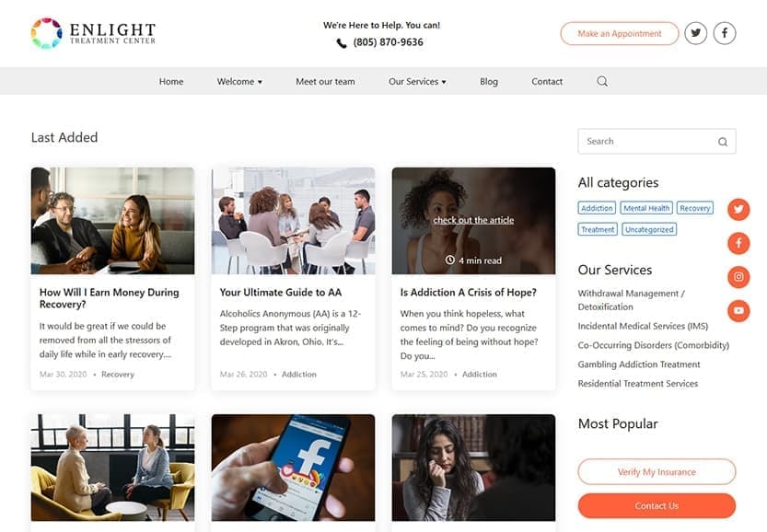Click the search magnifier in the navigation bar
This screenshot has height=532, width=767.
(602, 81)
